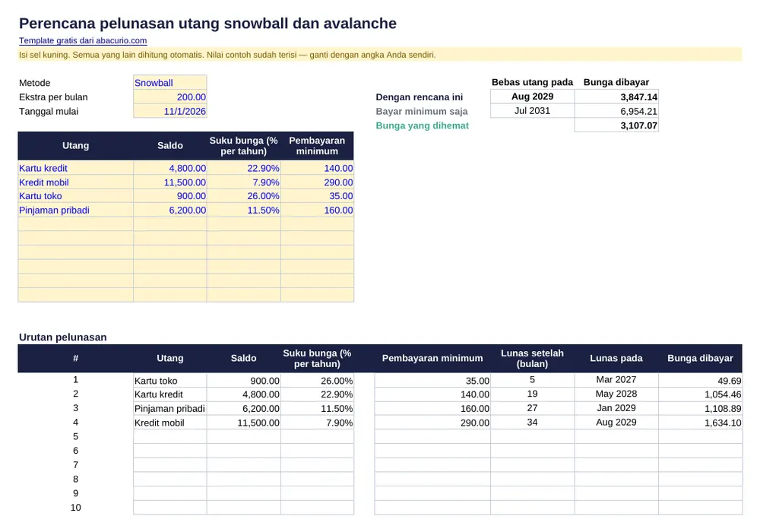Click the Bebas utang pada column heading

pyautogui.click(x=532, y=82)
